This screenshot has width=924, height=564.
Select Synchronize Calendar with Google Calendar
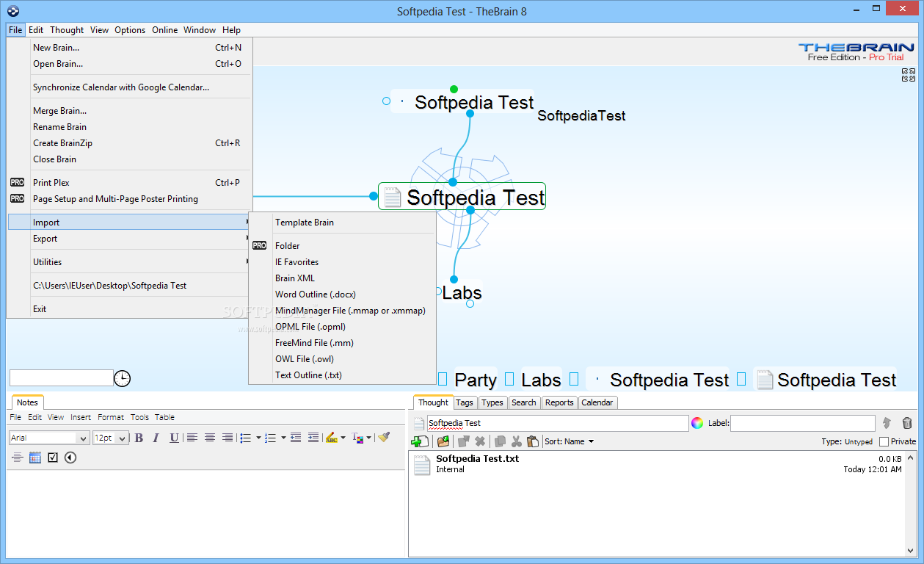[x=130, y=87]
